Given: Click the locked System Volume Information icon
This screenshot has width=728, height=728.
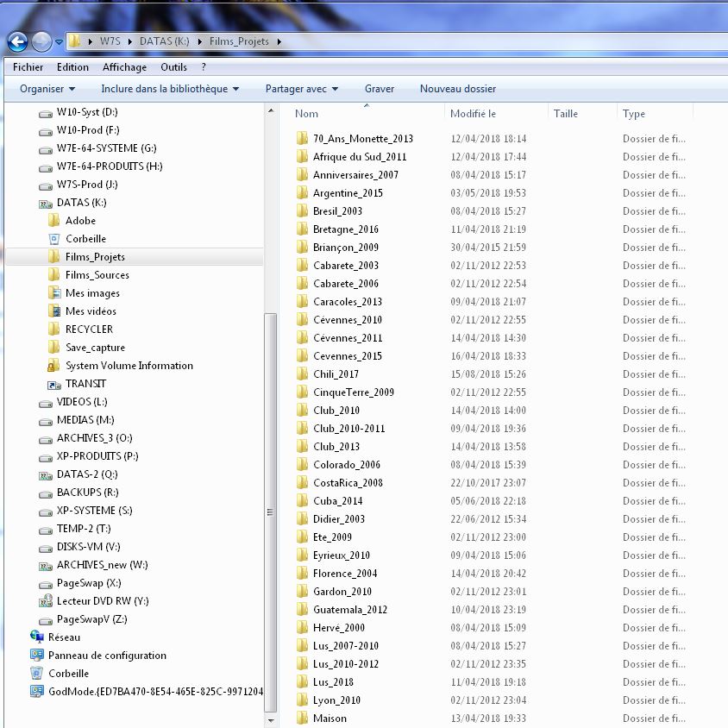Looking at the screenshot, I should point(53,366).
